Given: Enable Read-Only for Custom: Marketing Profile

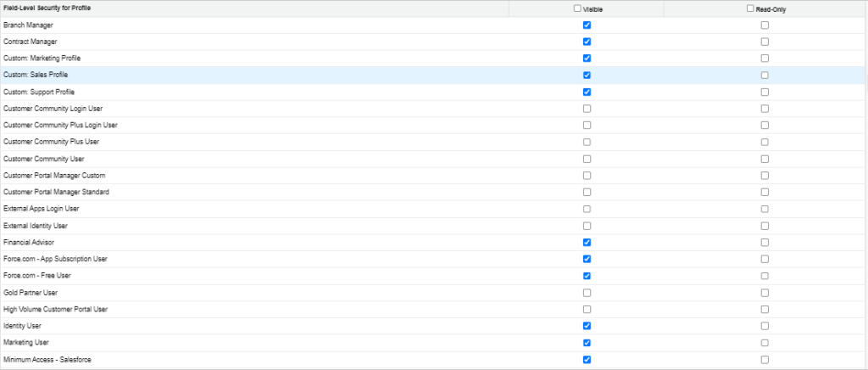Looking at the screenshot, I should pyautogui.click(x=765, y=59).
